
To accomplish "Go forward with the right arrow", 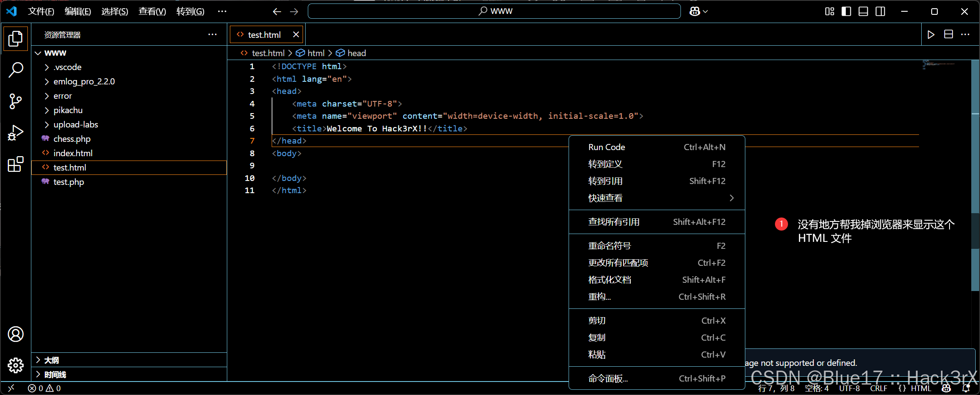I will (294, 12).
